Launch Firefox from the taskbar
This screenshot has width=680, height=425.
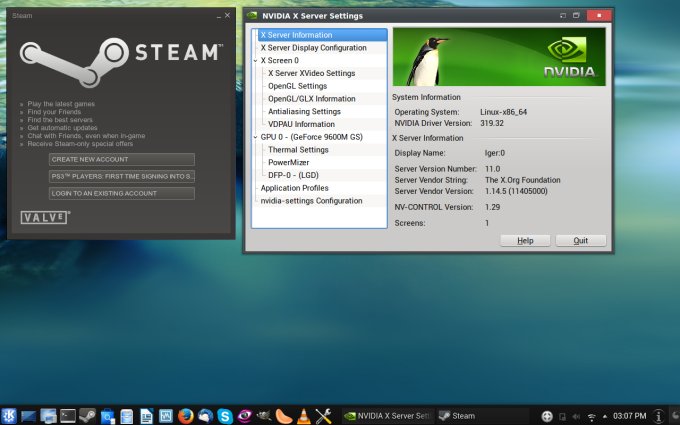click(186, 416)
